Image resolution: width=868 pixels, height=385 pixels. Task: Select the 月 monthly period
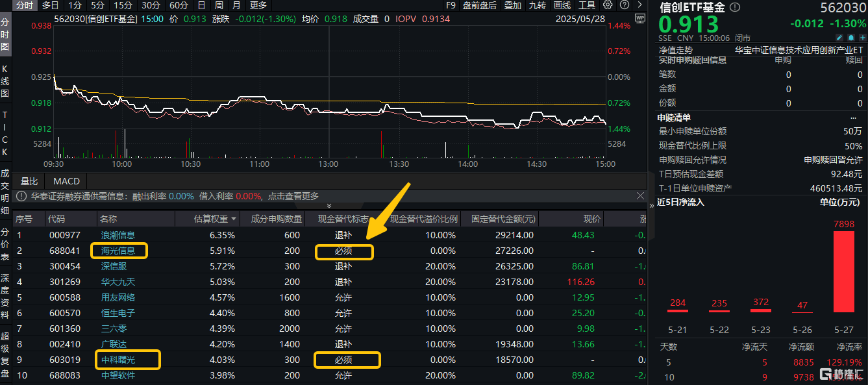(236, 5)
